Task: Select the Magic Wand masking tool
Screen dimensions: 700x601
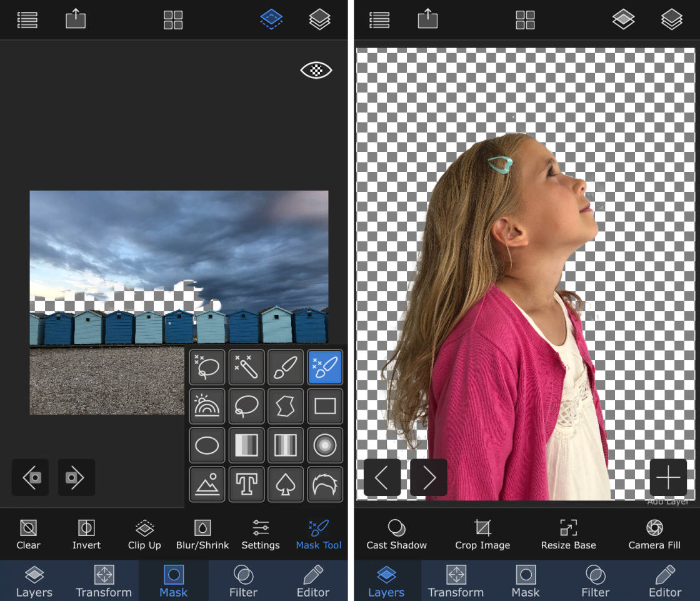Action: [x=246, y=367]
